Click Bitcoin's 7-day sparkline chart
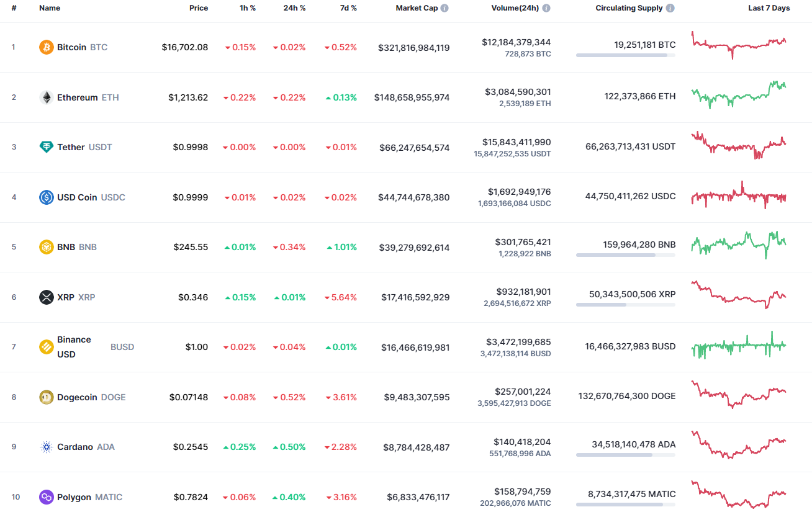The height and width of the screenshot is (512, 812). coord(738,45)
